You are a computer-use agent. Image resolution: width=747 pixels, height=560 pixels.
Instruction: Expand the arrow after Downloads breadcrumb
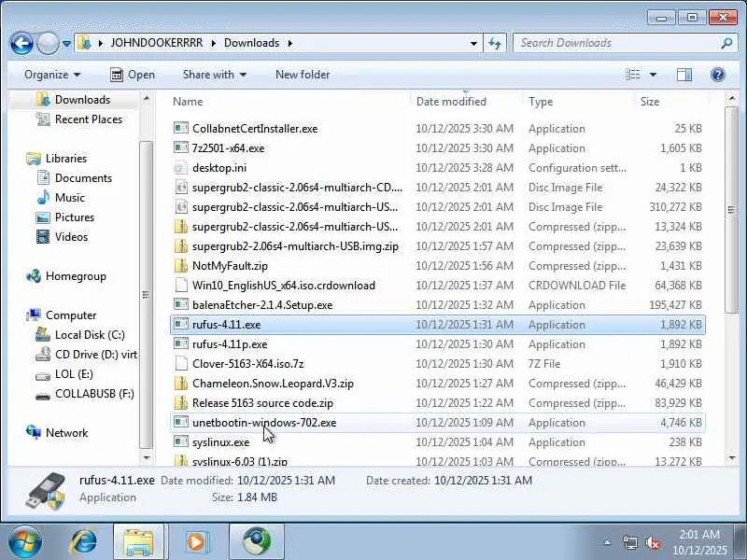point(290,43)
